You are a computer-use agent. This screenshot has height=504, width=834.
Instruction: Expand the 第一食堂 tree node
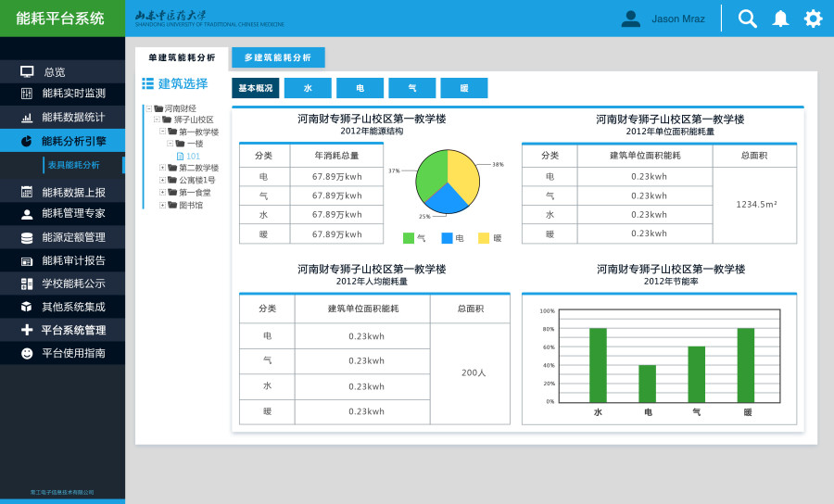163,192
